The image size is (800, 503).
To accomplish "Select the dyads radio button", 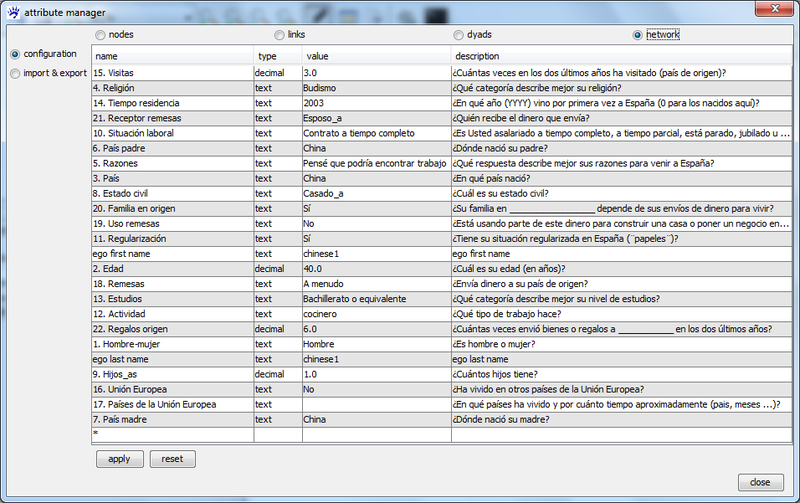I will (x=459, y=35).
